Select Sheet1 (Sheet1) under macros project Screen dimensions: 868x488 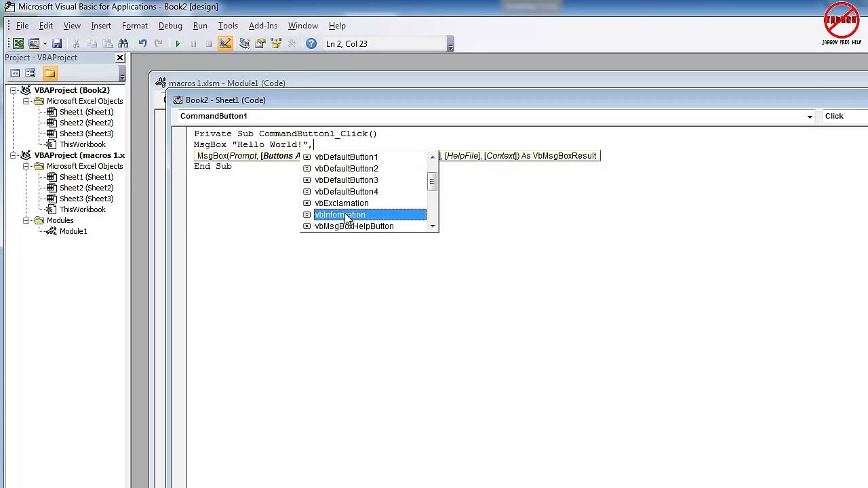point(86,177)
